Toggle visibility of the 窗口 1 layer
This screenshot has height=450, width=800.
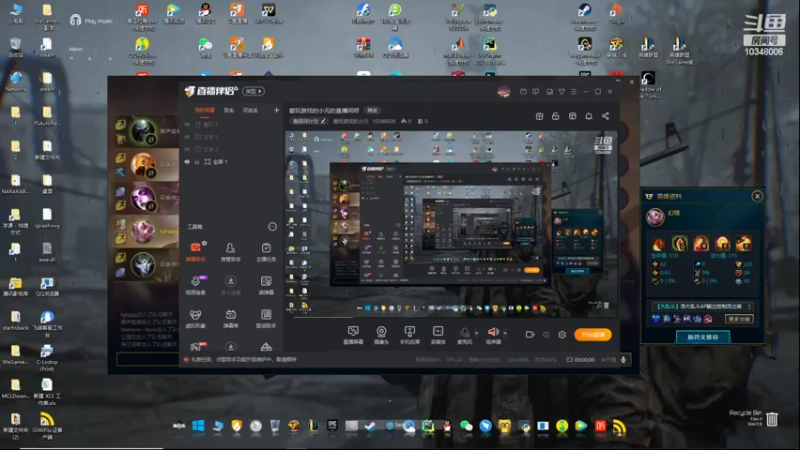click(187, 124)
